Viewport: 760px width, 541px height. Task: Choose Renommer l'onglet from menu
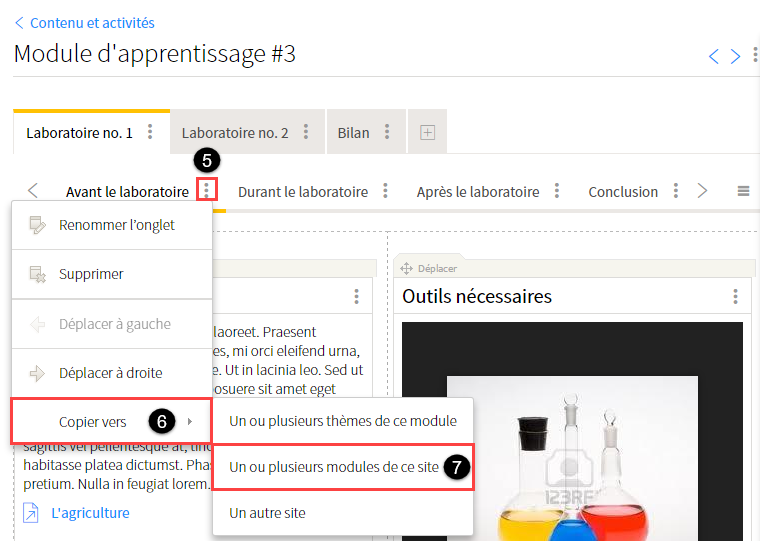pos(112,225)
